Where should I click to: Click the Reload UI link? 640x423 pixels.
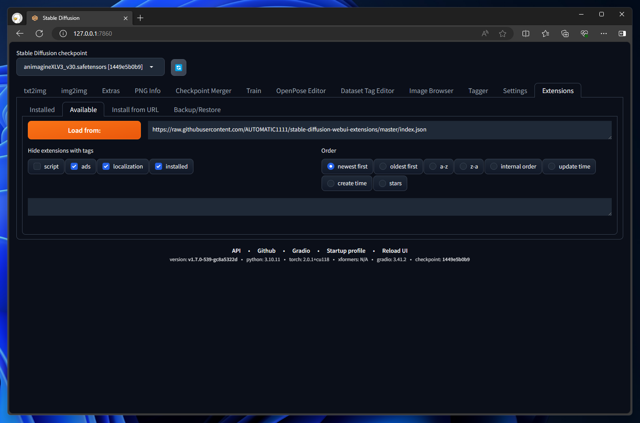(x=395, y=251)
